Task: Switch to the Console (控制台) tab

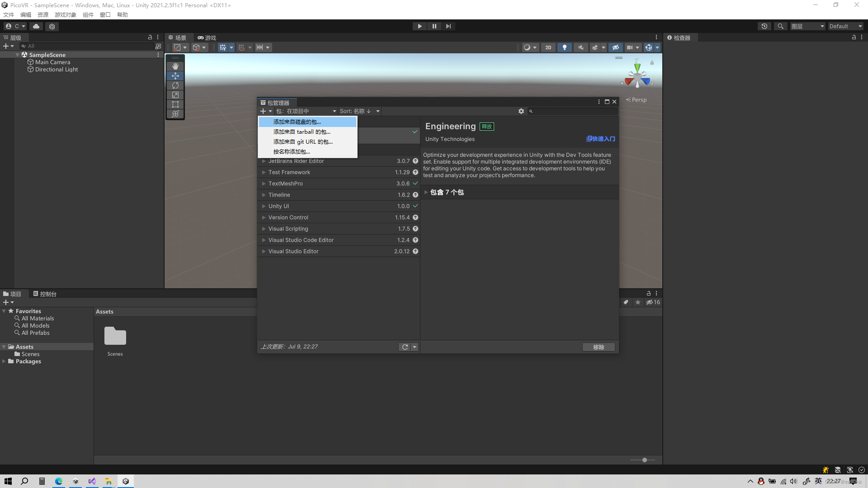Action: coord(45,294)
